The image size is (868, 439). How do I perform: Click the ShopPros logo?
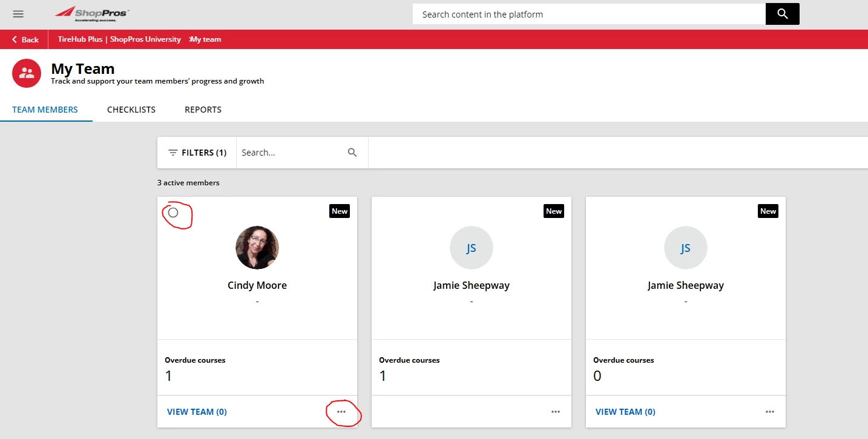click(x=91, y=13)
